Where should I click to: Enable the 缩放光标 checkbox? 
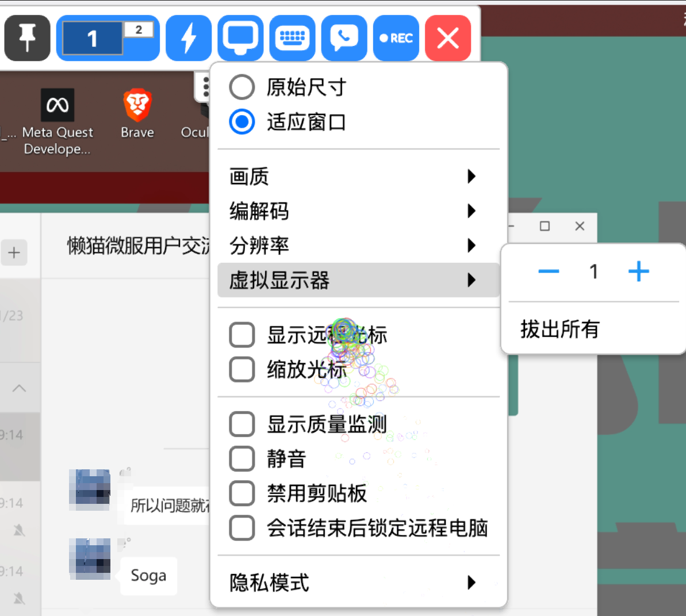[x=242, y=370]
